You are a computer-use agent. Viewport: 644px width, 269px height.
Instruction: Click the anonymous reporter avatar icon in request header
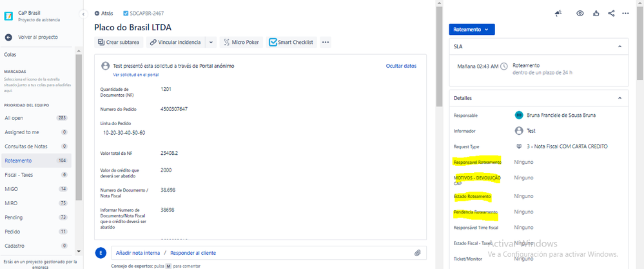[105, 66]
